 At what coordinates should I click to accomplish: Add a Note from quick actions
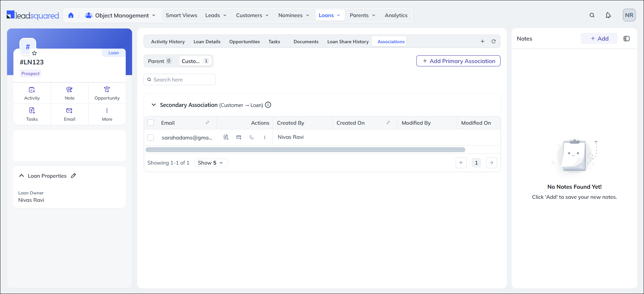tap(69, 94)
